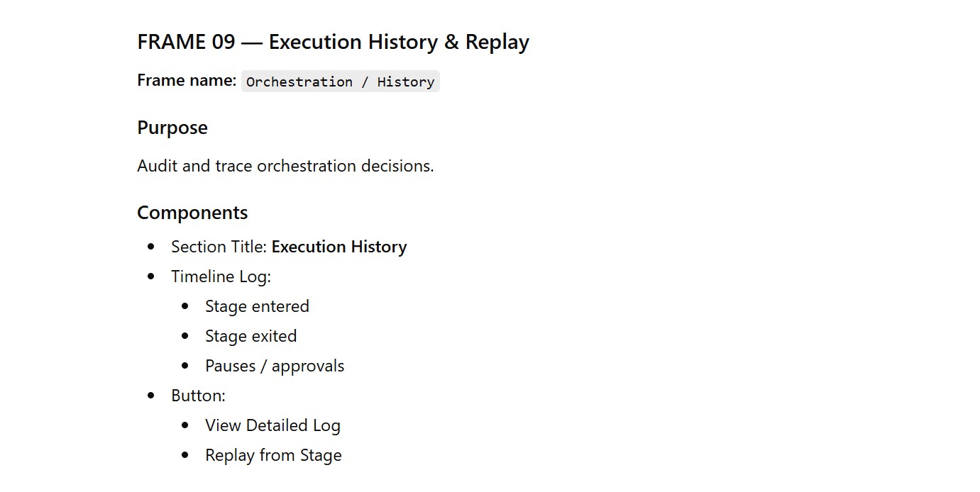This screenshot has height=492, width=980.
Task: Click the "Timeline Log:" list item
Action: pyautogui.click(x=221, y=276)
